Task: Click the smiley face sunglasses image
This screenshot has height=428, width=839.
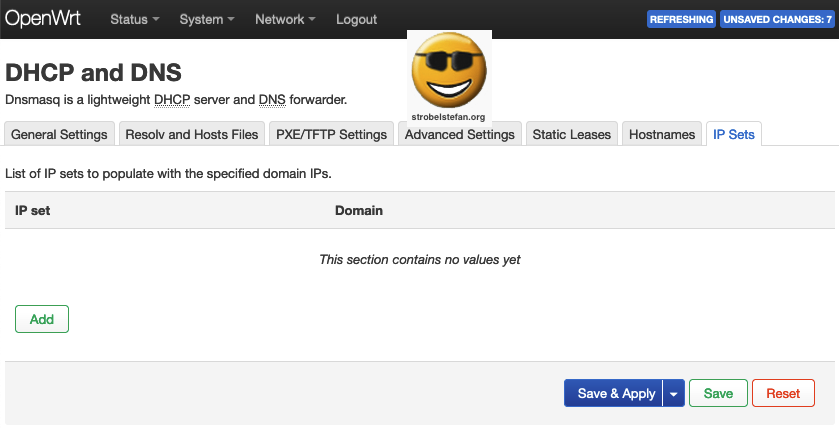Action: pos(449,70)
